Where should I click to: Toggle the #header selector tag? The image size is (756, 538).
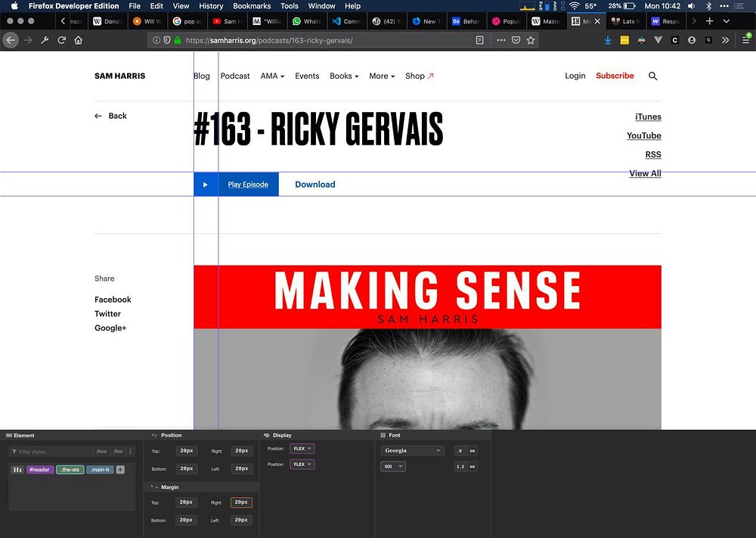(x=40, y=469)
